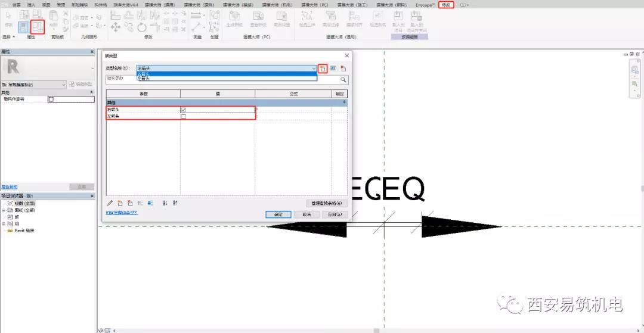Click the Rotate tool ribbon icon

142,27
